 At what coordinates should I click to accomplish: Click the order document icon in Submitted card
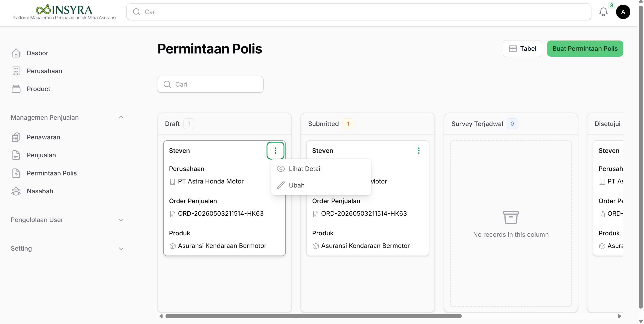point(316,214)
